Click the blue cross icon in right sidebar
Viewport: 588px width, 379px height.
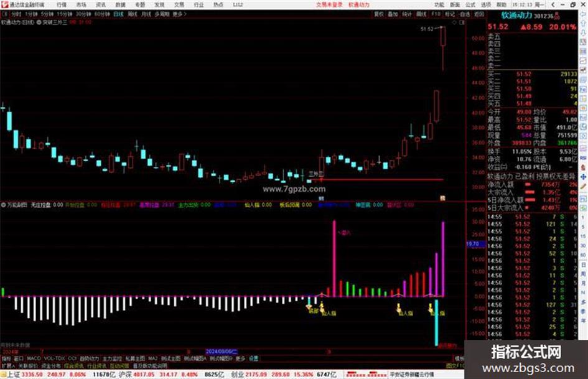[583, 177]
